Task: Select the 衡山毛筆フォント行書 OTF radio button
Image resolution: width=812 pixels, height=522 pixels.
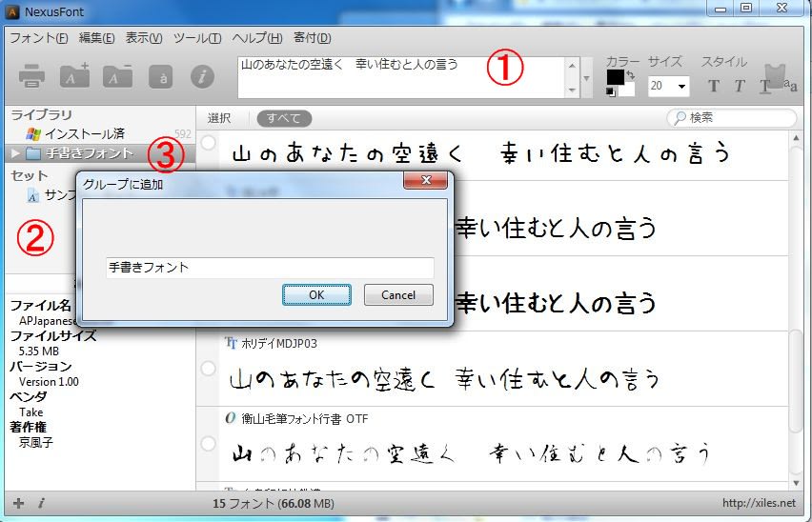Action: point(208,443)
